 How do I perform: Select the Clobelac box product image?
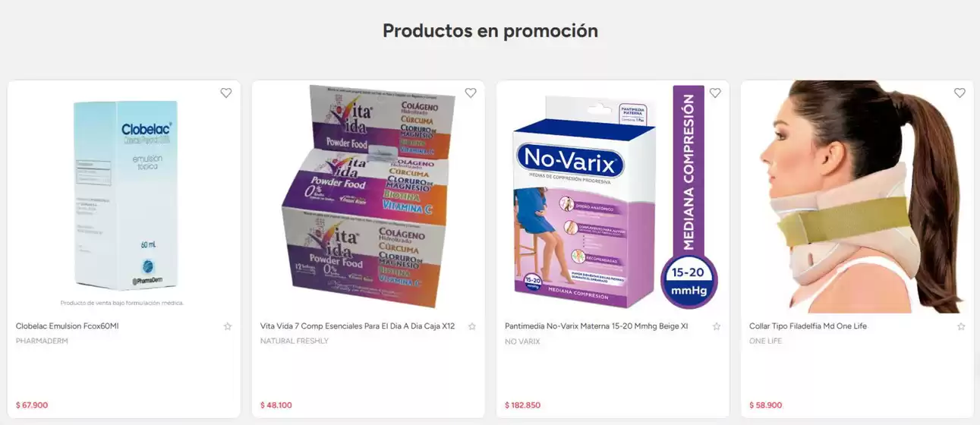click(124, 197)
